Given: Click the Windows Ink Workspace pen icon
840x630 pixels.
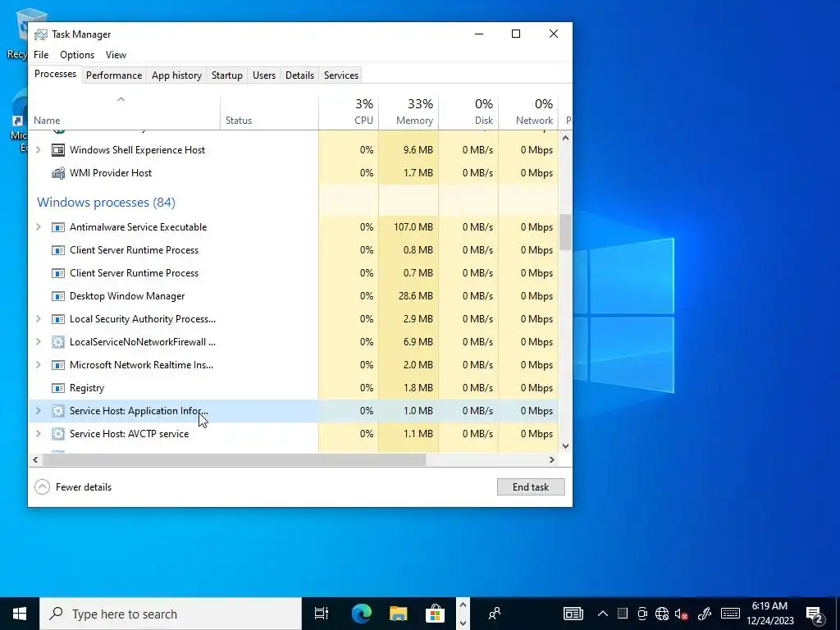Looking at the screenshot, I should pos(705,614).
